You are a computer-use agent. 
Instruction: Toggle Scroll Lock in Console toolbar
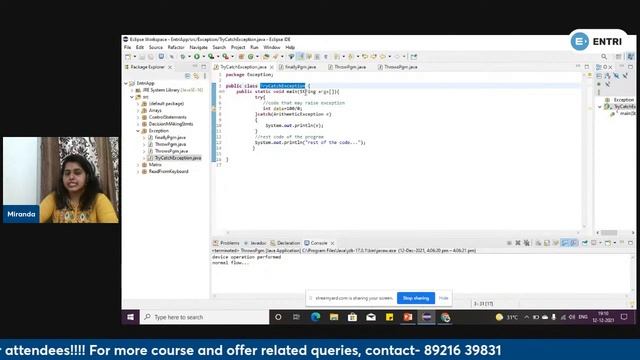tap(547, 243)
